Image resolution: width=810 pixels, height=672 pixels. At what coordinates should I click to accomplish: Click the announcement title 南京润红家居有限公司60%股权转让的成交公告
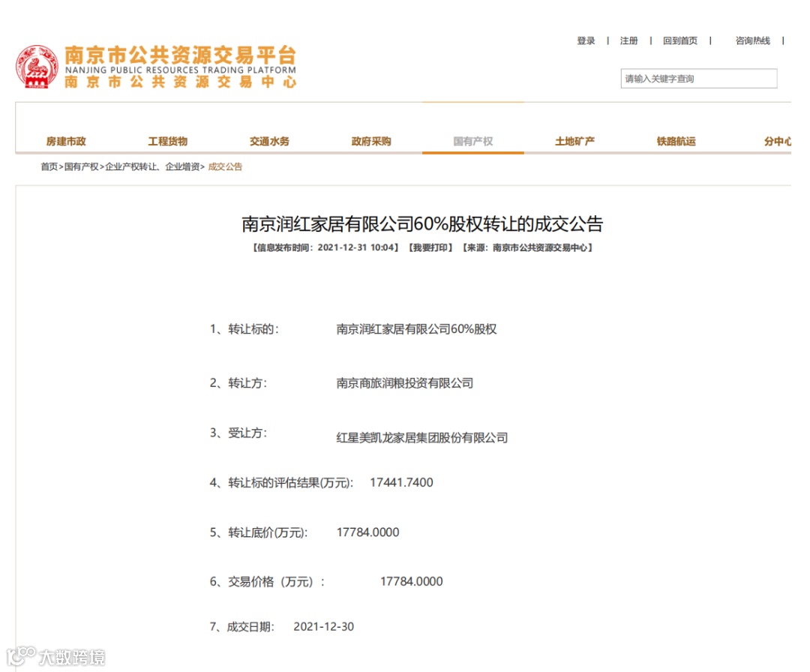coord(422,223)
